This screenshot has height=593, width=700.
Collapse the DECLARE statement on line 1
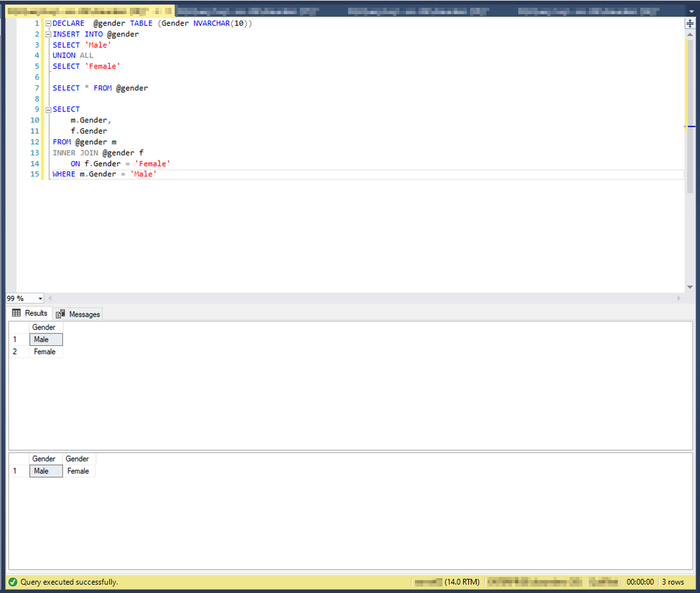point(48,24)
